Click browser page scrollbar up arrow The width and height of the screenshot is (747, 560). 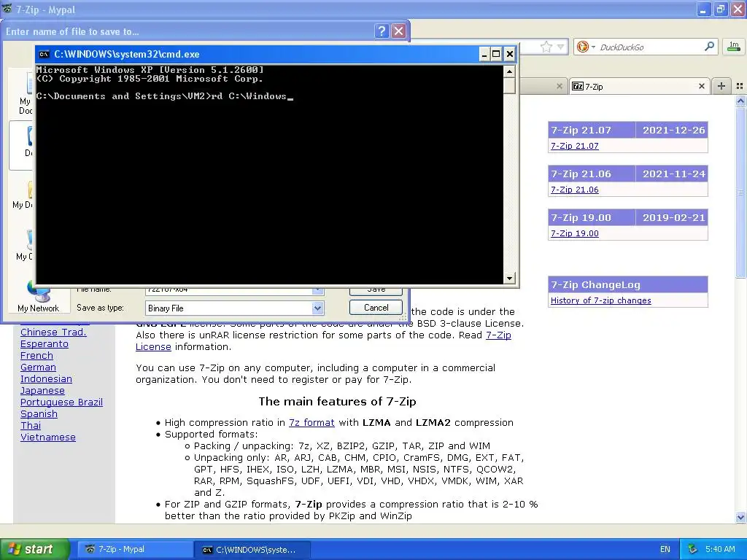(x=741, y=101)
